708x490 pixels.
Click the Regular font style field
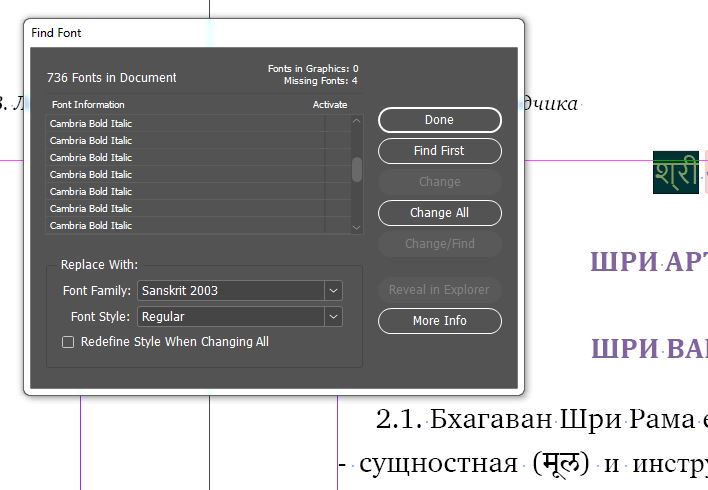(x=231, y=317)
